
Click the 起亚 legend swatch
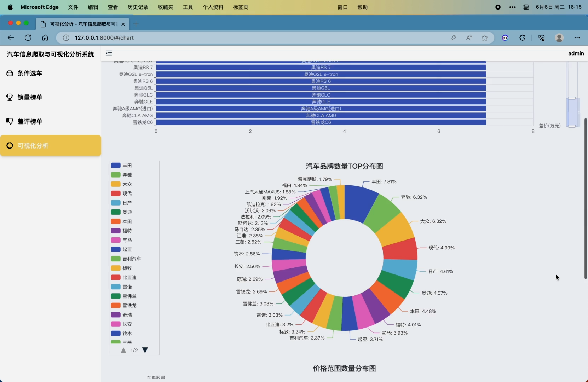point(116,249)
